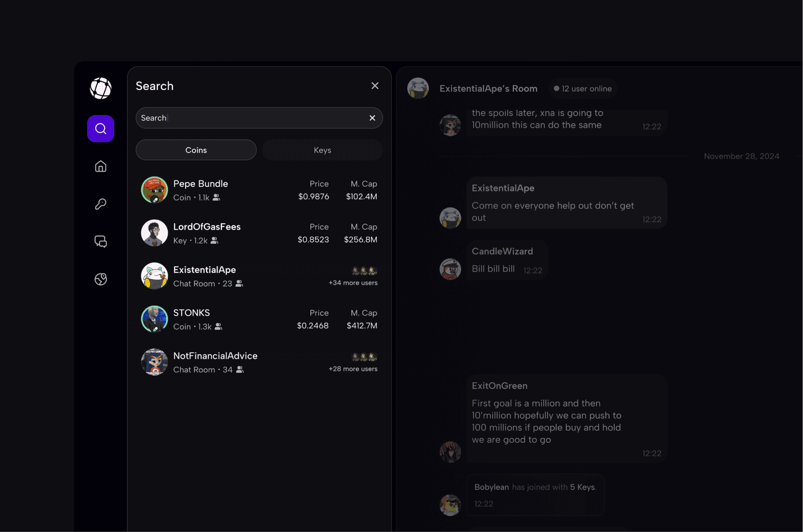Viewport: 803px width, 532px height.
Task: Open NotFinancialAdvice chat room result
Action: [259, 362]
